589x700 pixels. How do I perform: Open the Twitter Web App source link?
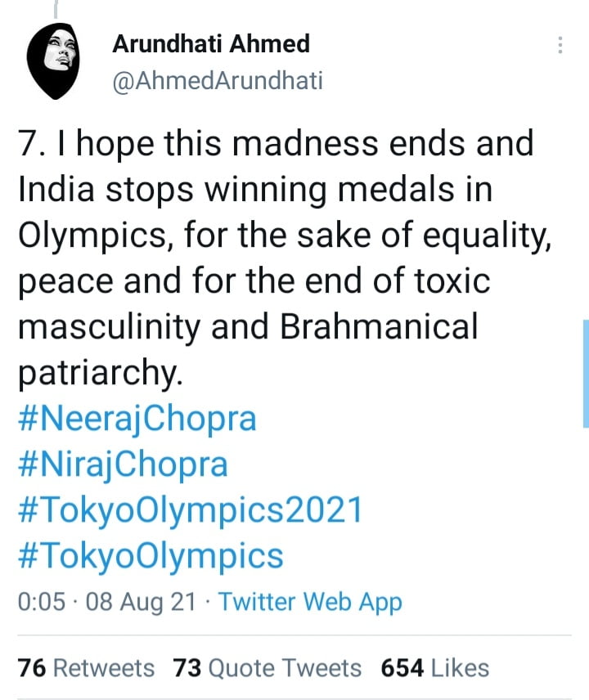point(311,603)
